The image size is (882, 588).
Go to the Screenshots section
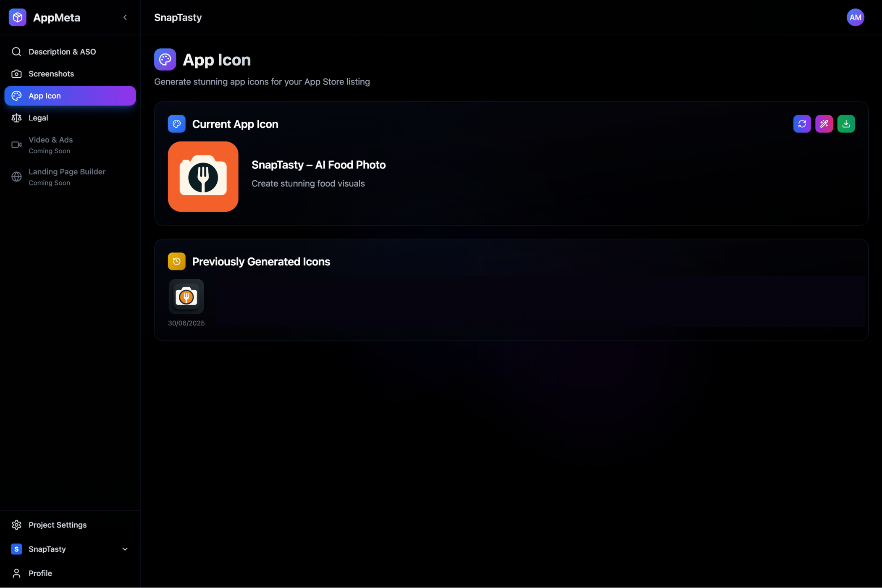(x=51, y=74)
